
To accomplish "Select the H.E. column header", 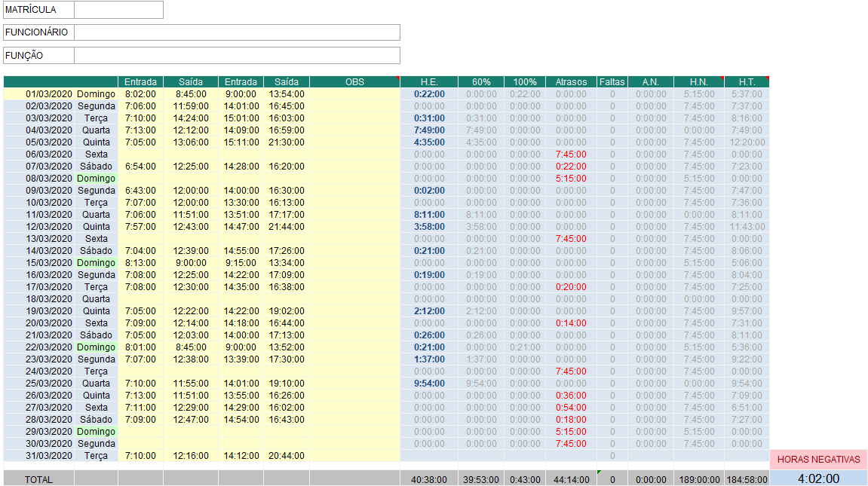I will [x=429, y=82].
